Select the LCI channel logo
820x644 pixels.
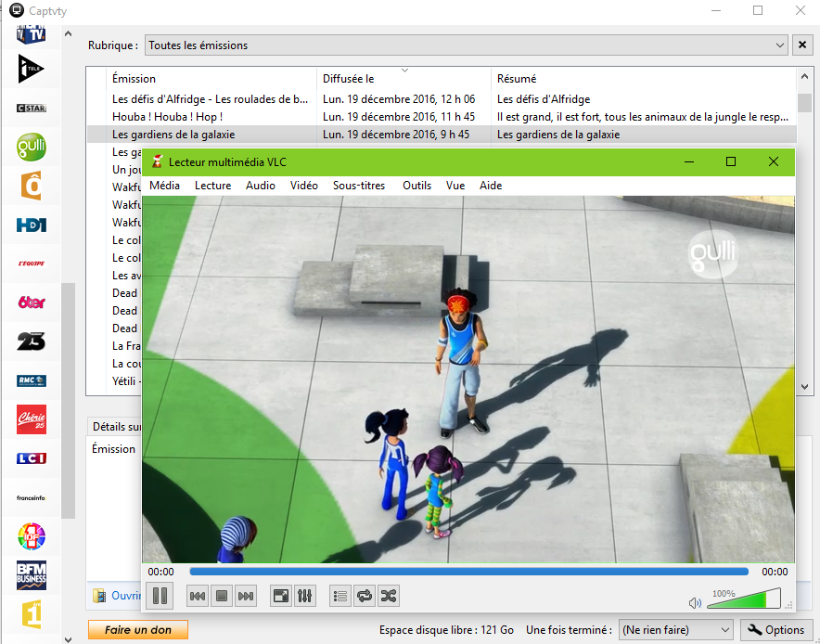[32, 458]
